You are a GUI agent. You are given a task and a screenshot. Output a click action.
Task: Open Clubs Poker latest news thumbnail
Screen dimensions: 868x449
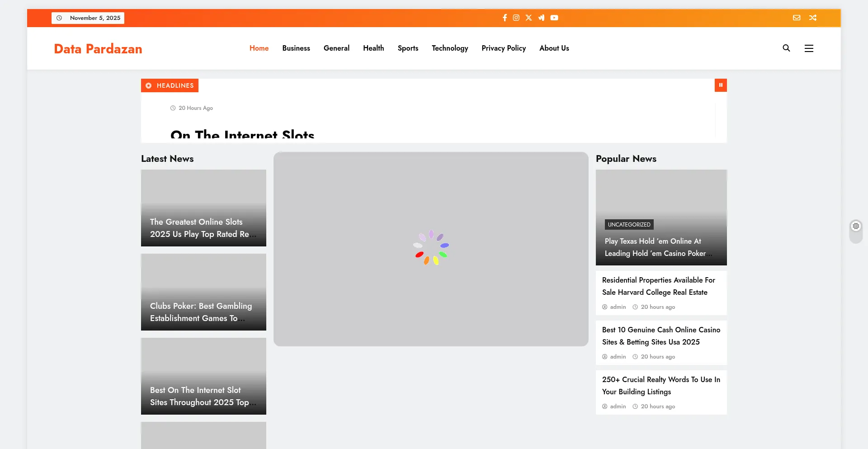point(203,292)
